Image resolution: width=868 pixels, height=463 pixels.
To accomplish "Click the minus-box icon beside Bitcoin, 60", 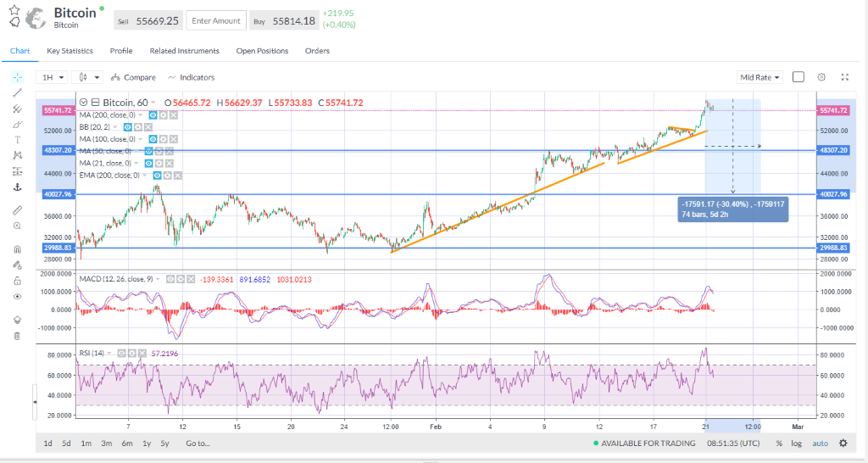I will 95,103.
